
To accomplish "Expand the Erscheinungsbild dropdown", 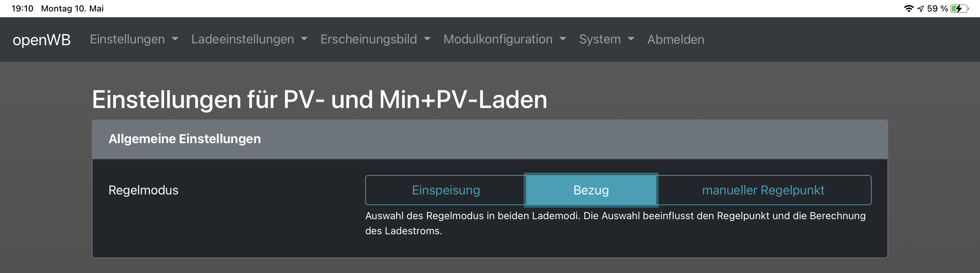I will pyautogui.click(x=375, y=39).
